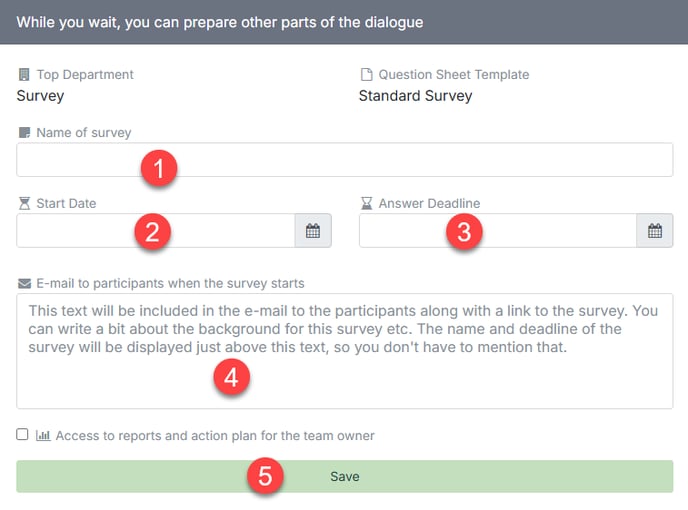This screenshot has height=510, width=688.
Task: Click the bar chart icon beside Access to reports
Action: (x=43, y=435)
